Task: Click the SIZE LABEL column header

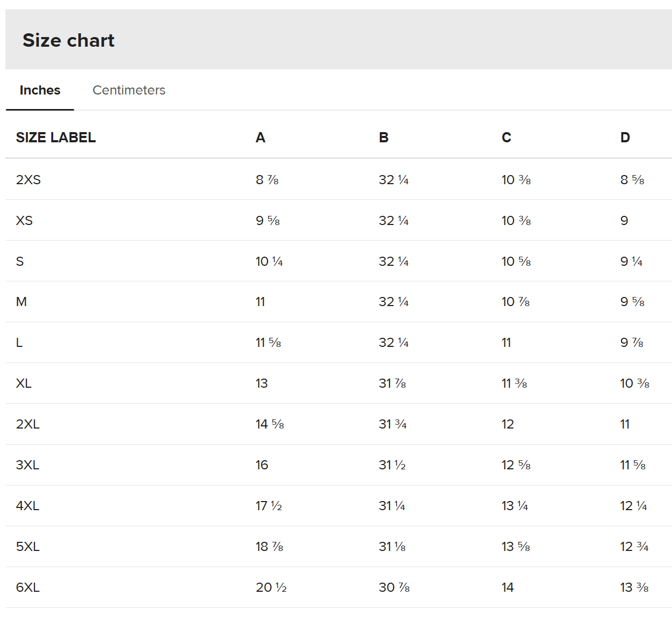Action: coord(56,137)
